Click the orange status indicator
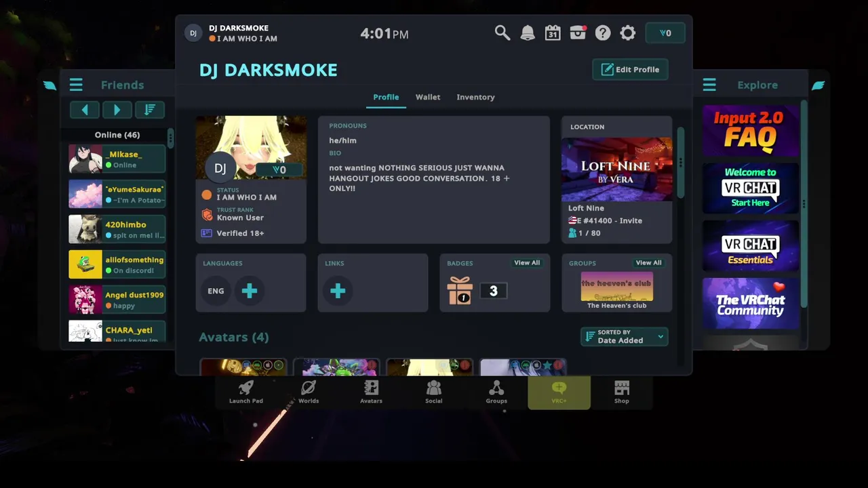This screenshot has width=868, height=488. point(207,195)
